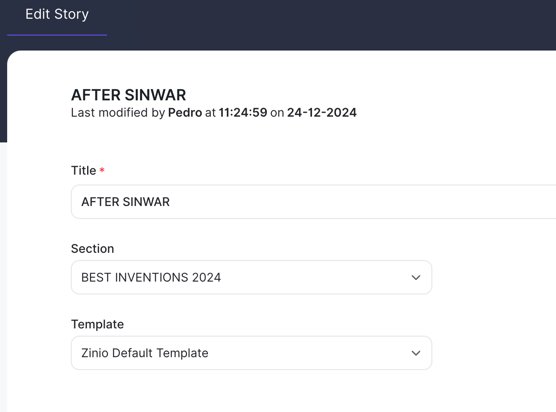Click the chevron arrow in Section dropdown
This screenshot has width=556, height=412.
click(x=416, y=277)
